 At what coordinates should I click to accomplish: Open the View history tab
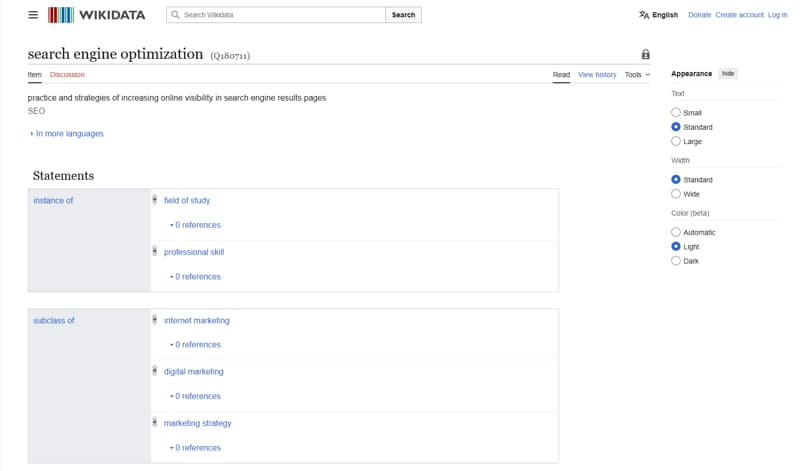(x=597, y=75)
